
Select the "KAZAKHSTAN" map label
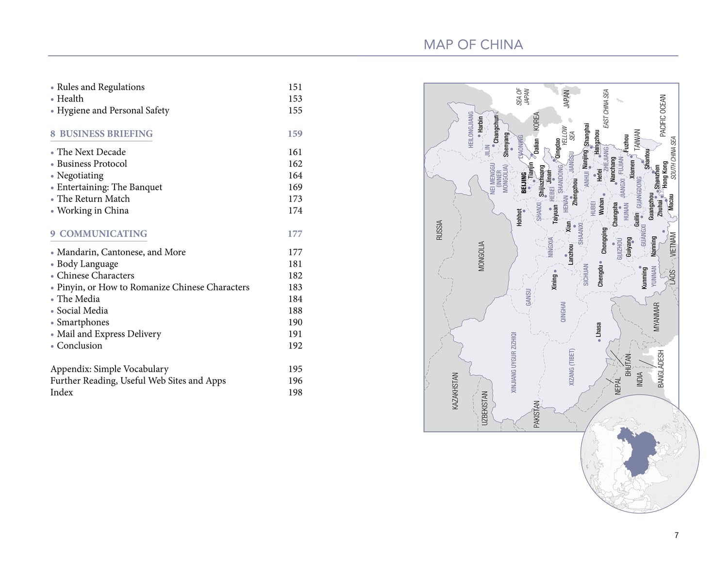tap(455, 391)
